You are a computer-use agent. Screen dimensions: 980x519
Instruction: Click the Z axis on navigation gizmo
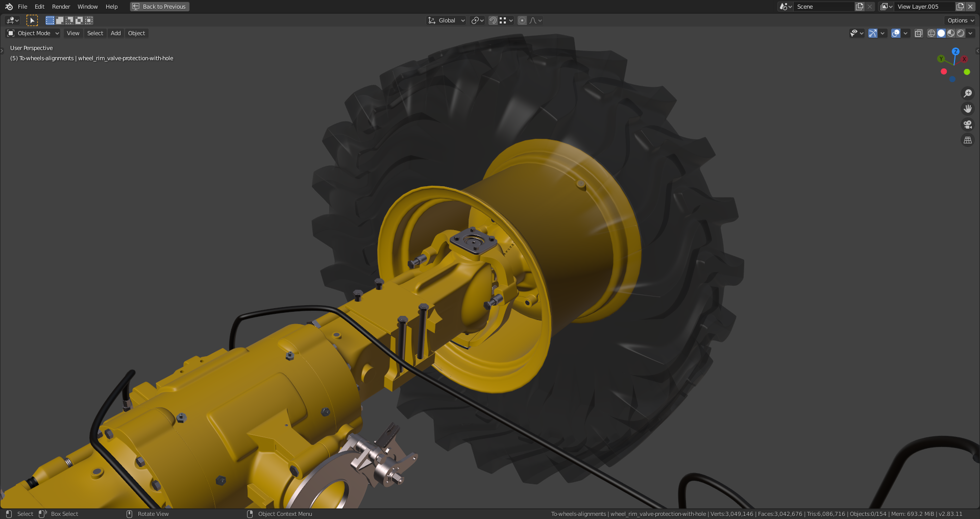(x=955, y=52)
